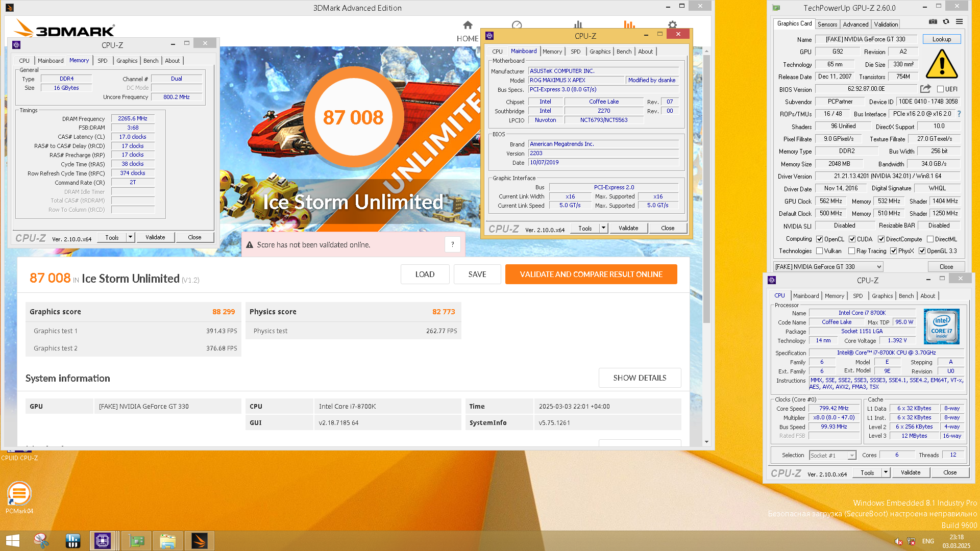
Task: Click GPU-Z BIOS export share icon
Action: click(925, 89)
